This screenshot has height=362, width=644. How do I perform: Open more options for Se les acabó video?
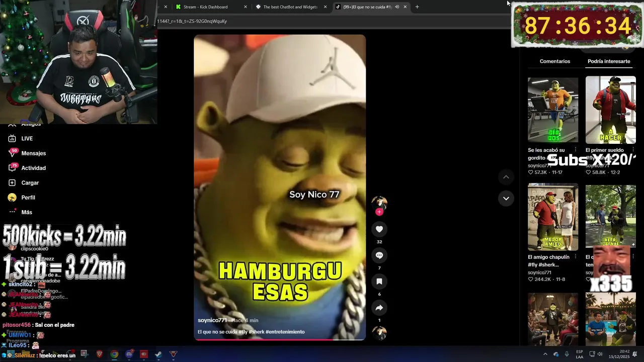coord(576,150)
